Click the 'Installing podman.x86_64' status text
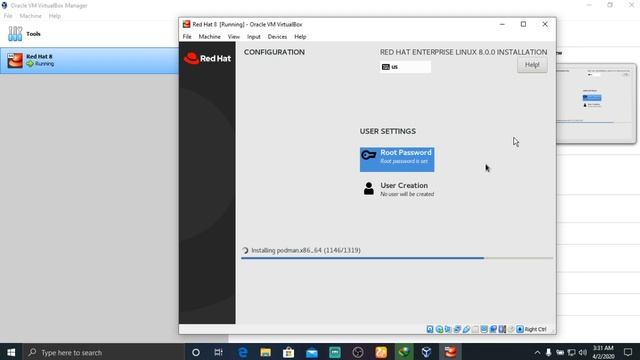This screenshot has width=640, height=360. click(306, 250)
